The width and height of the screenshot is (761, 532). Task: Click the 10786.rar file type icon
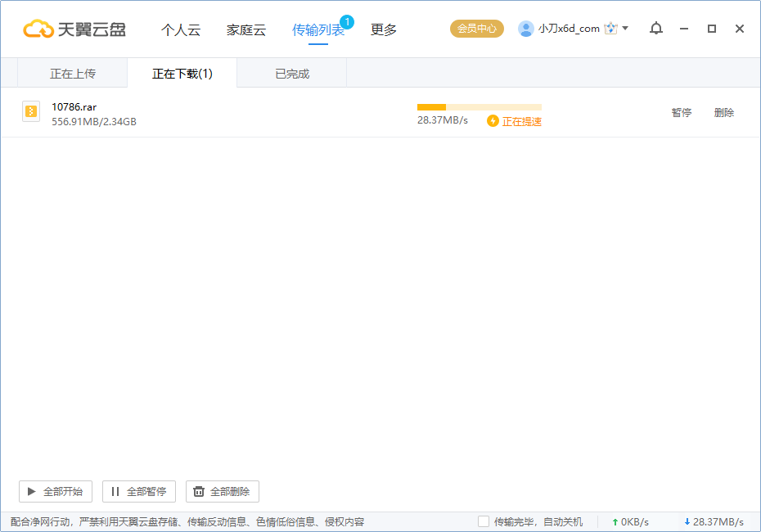(x=30, y=111)
